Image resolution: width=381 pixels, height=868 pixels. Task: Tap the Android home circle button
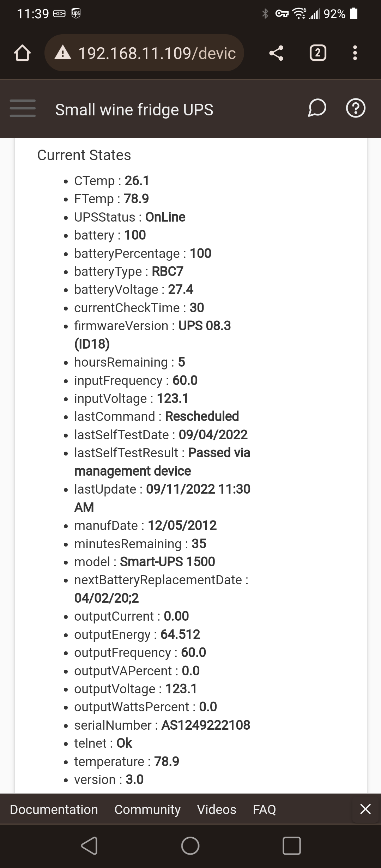pos(190,846)
